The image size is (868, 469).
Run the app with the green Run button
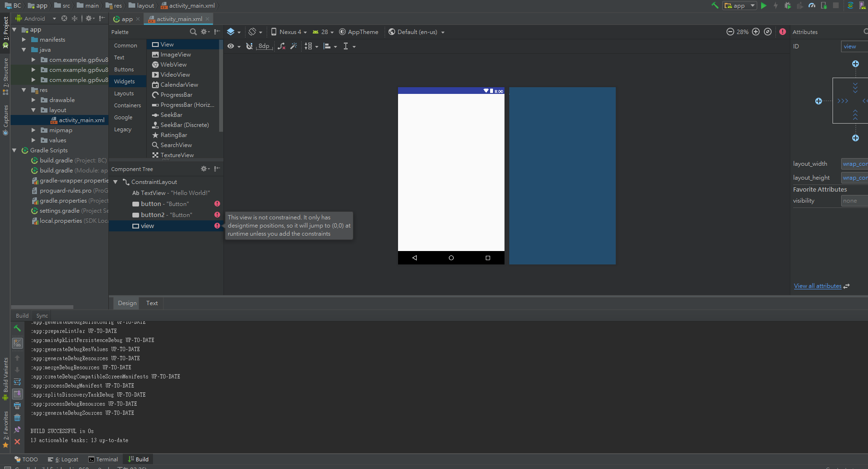[764, 6]
